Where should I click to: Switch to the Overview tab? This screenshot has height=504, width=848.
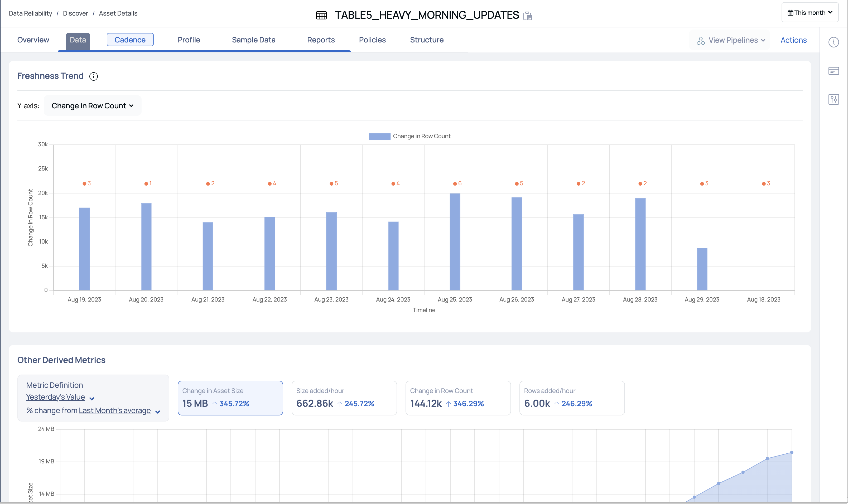pos(33,40)
